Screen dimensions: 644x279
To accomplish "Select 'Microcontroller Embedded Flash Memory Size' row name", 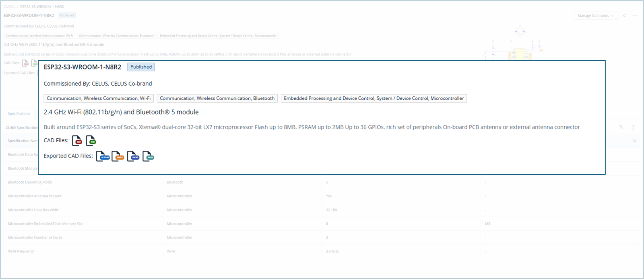I will point(45,224).
